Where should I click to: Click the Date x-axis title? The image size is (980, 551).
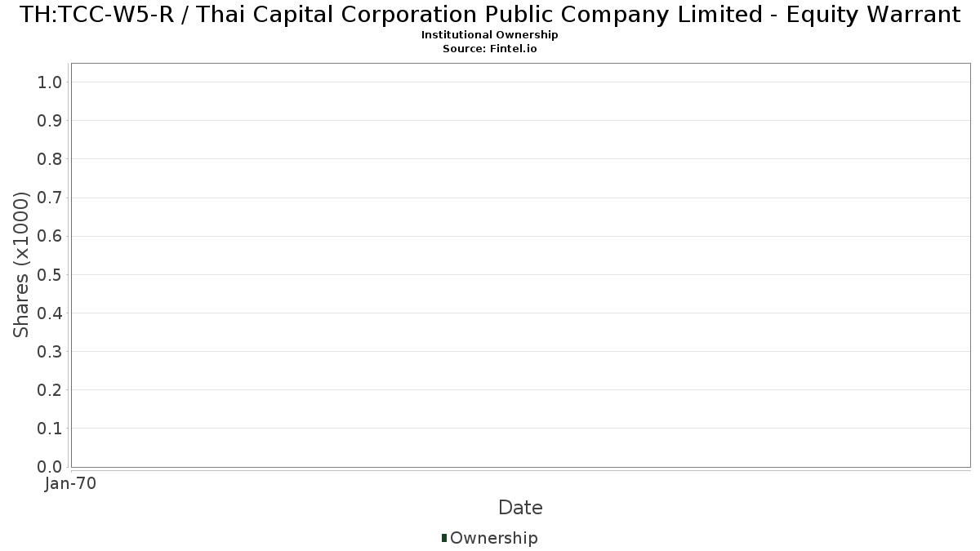[520, 508]
